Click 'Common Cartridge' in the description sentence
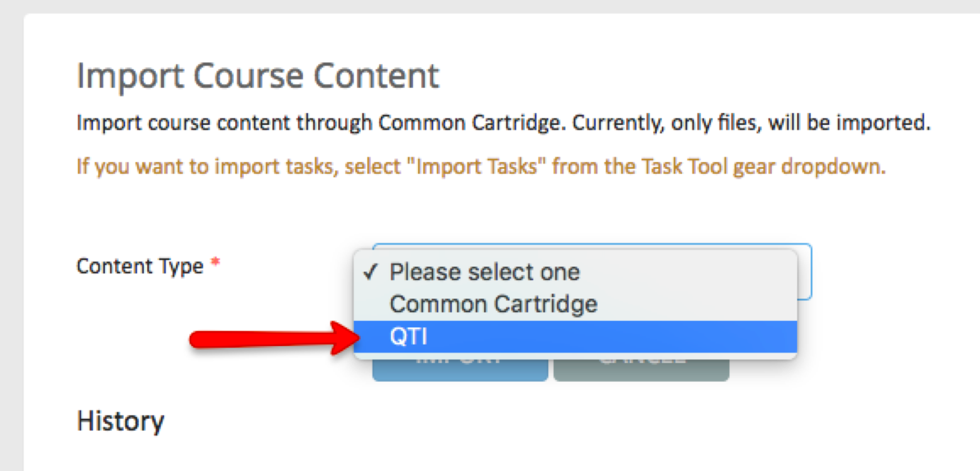 (471, 123)
